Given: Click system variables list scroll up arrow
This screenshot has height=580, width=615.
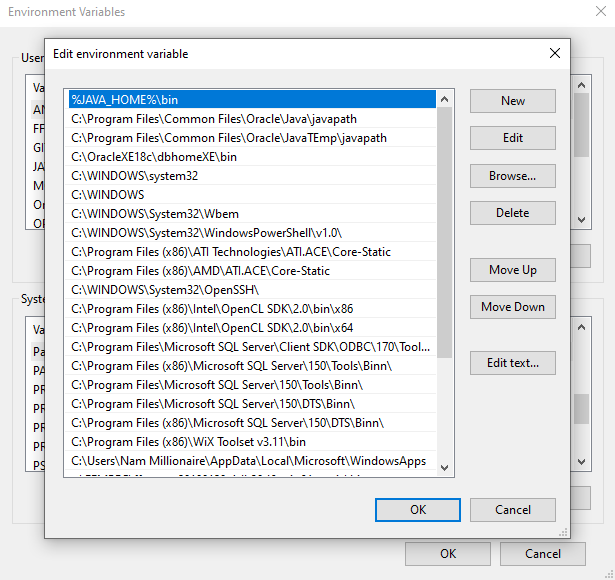Looking at the screenshot, I should pyautogui.click(x=582, y=327).
